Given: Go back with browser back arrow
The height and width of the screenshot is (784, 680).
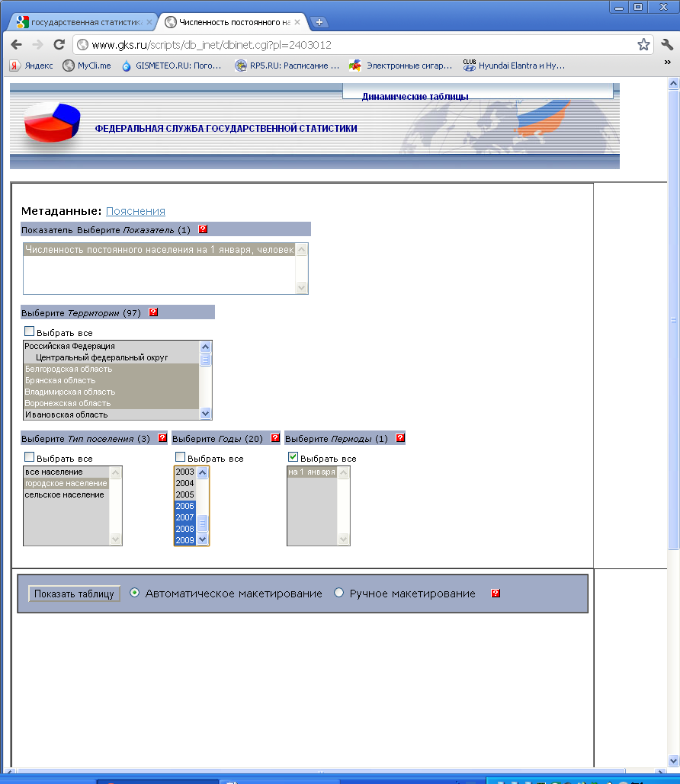Looking at the screenshot, I should (x=16, y=44).
